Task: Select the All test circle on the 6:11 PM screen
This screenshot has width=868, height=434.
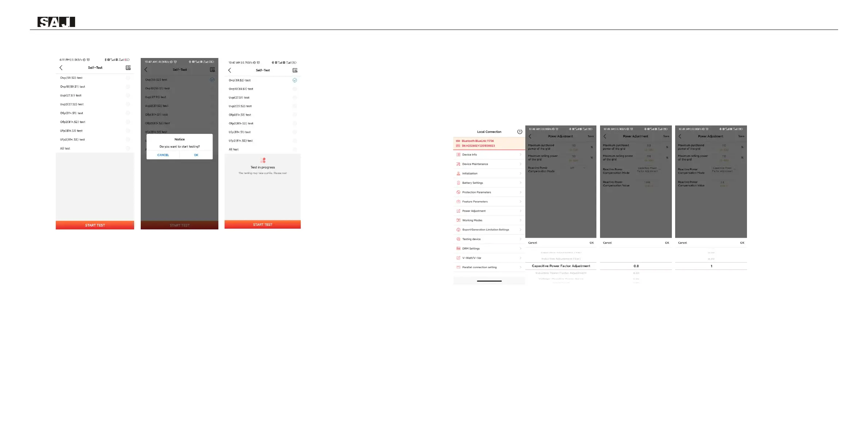Action: pos(128,148)
